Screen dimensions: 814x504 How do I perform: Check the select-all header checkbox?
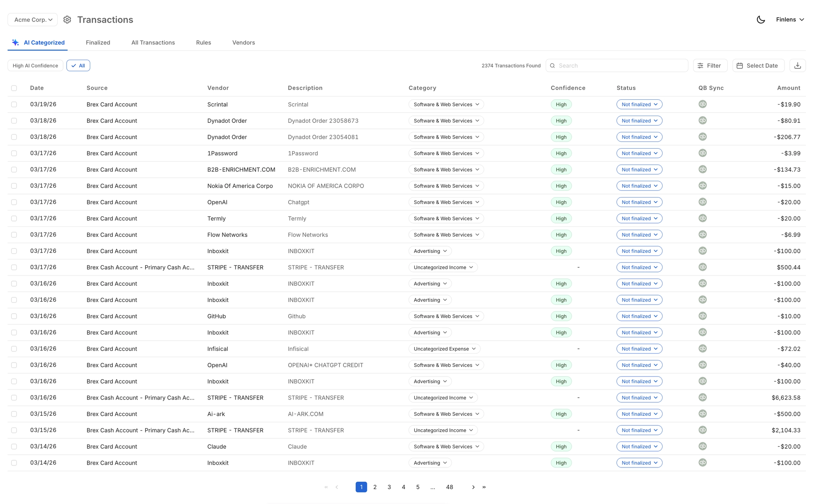[14, 88]
